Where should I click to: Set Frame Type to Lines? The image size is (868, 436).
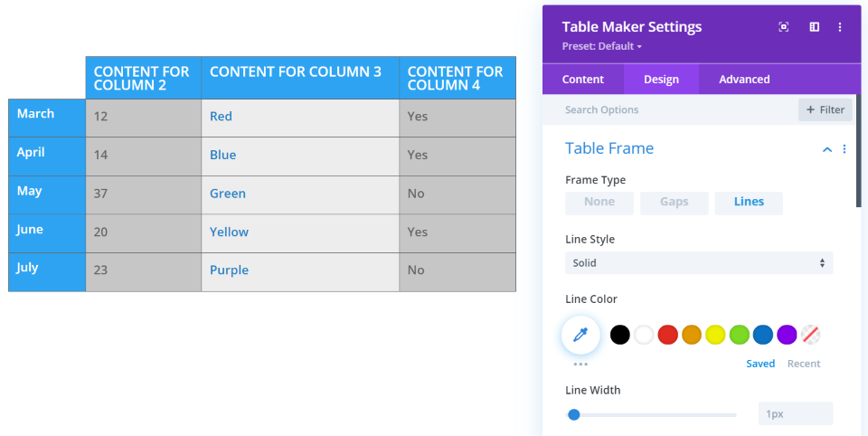749,203
